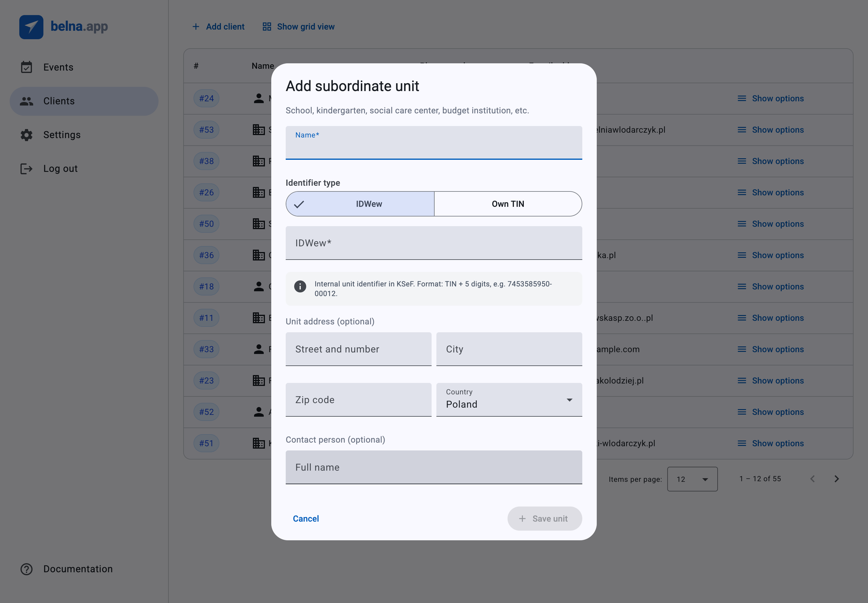Image resolution: width=868 pixels, height=603 pixels.
Task: Open the Country dropdown showing Poland
Action: [x=509, y=400]
